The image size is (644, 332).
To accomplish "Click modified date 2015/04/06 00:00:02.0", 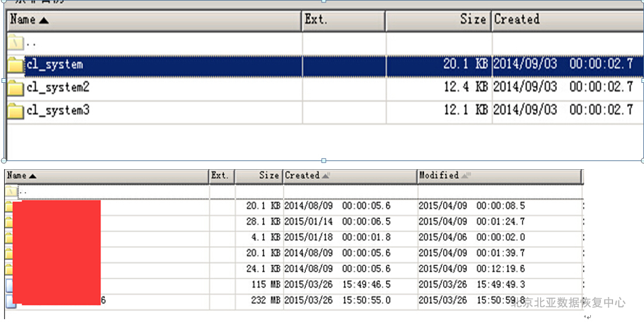I will tap(472, 237).
